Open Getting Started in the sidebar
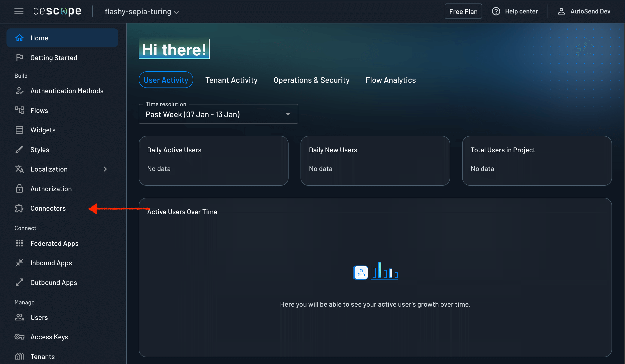This screenshot has width=625, height=364. (54, 58)
